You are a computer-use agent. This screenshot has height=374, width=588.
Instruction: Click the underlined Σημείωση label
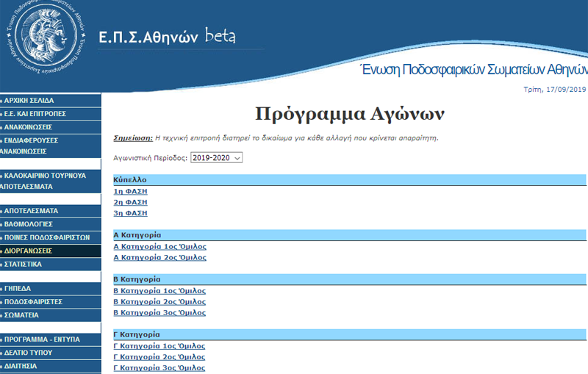pyautogui.click(x=133, y=138)
